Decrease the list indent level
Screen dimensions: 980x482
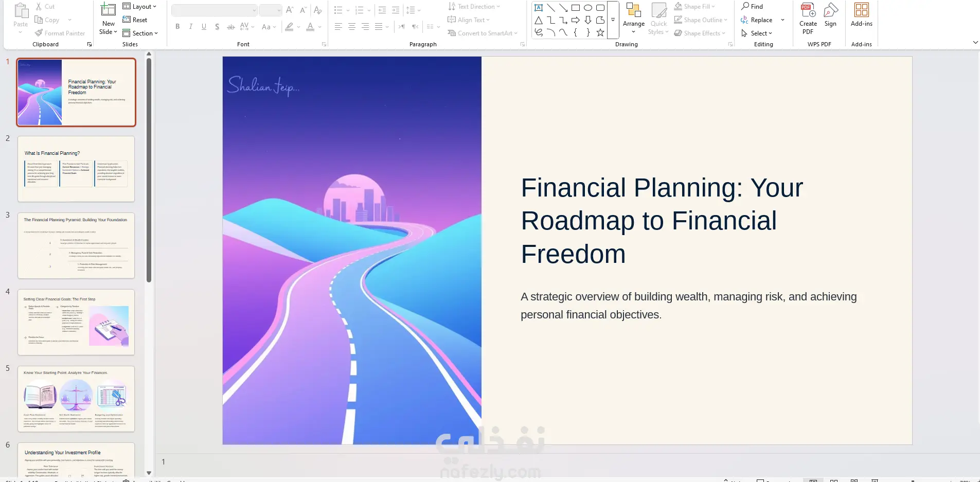382,10
